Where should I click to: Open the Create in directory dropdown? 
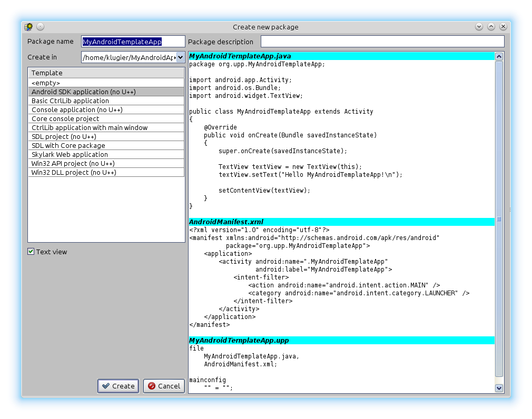(180, 57)
